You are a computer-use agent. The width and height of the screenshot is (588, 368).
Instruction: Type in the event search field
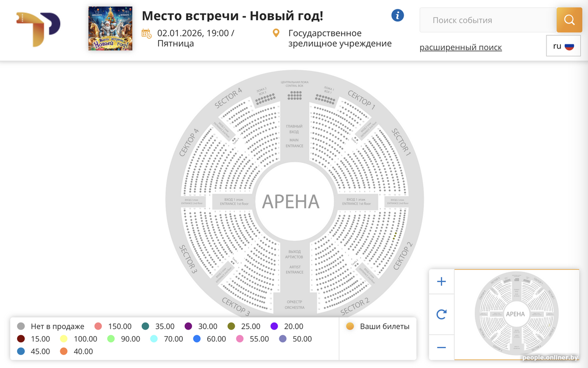coord(488,20)
